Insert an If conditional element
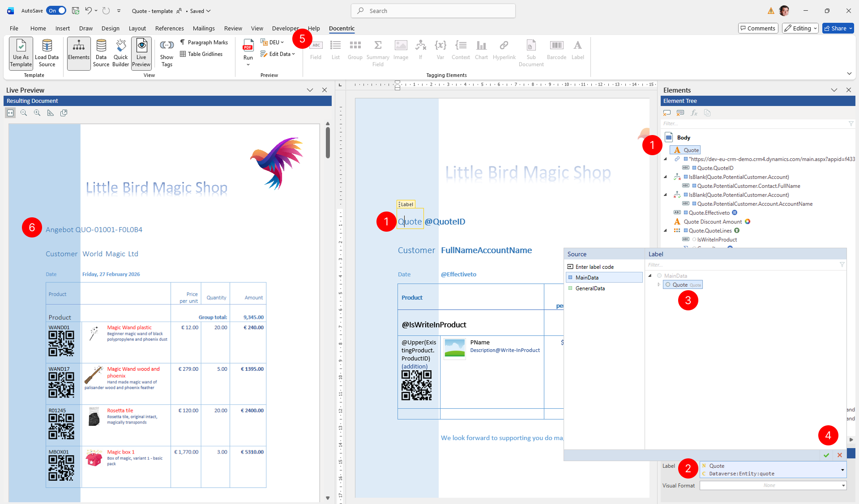Screen dimensions: 859x504 click(420, 50)
